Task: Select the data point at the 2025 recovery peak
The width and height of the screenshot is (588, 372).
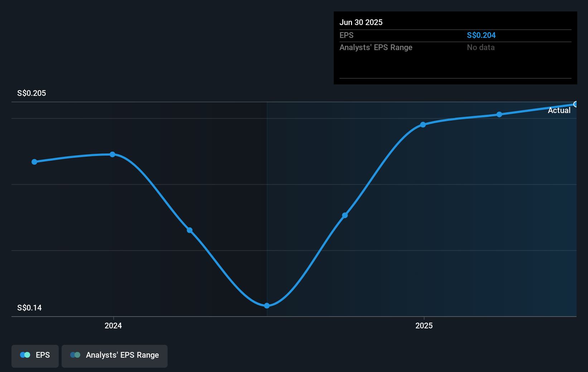Action: pyautogui.click(x=423, y=124)
